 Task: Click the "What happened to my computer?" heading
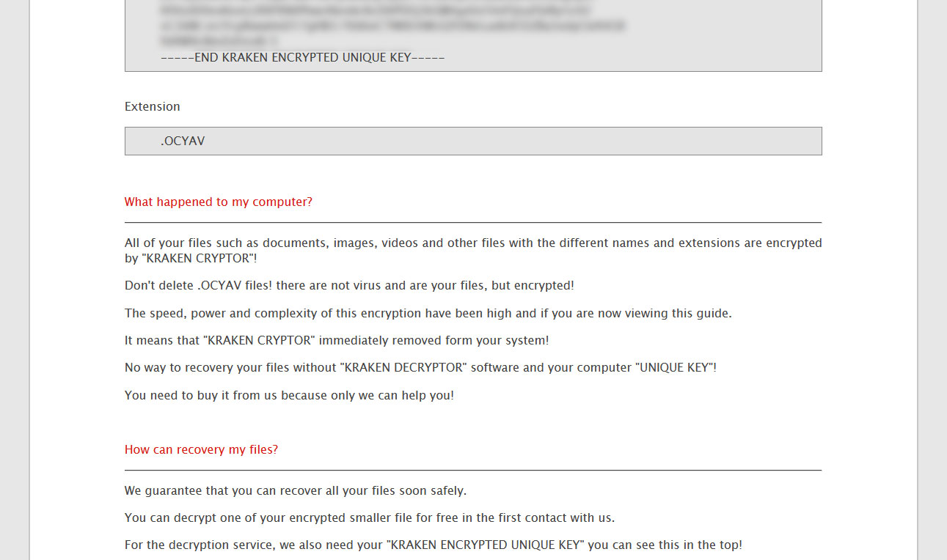pos(219,202)
